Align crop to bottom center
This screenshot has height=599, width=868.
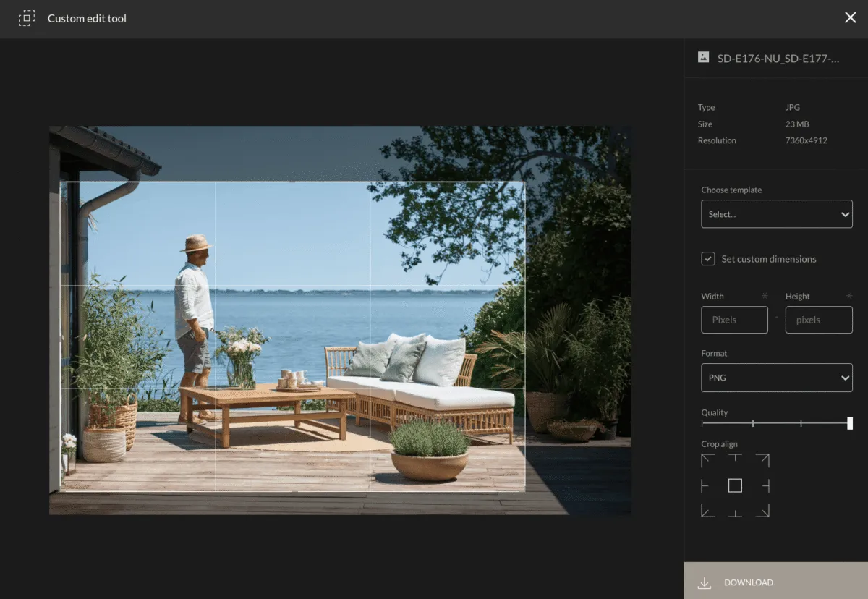[x=735, y=512]
